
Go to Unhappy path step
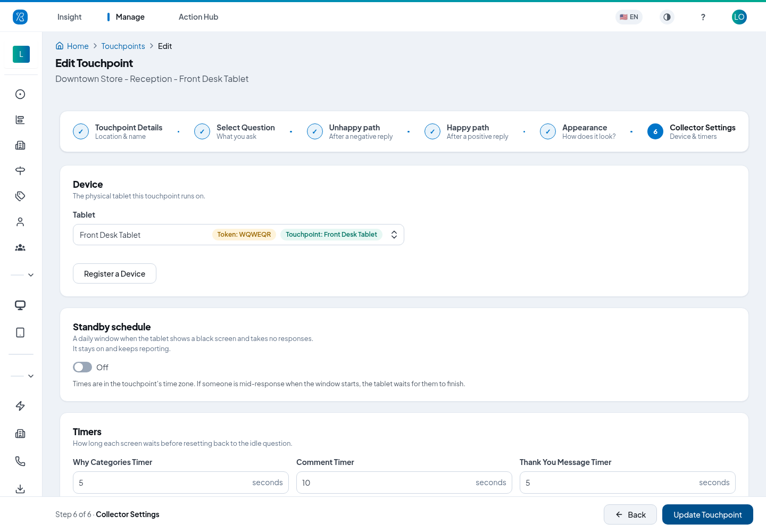[350, 131]
